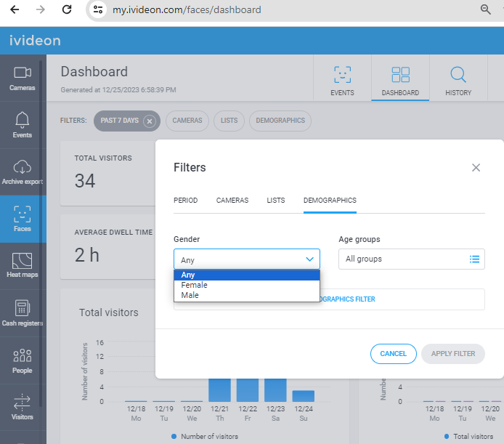Open Heat maps in the sidebar

[x=23, y=266]
